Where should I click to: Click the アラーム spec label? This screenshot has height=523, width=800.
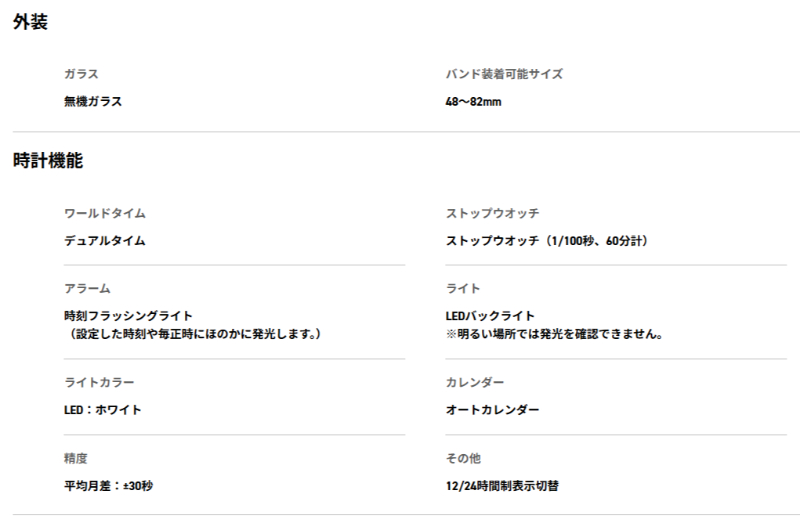[87, 288]
